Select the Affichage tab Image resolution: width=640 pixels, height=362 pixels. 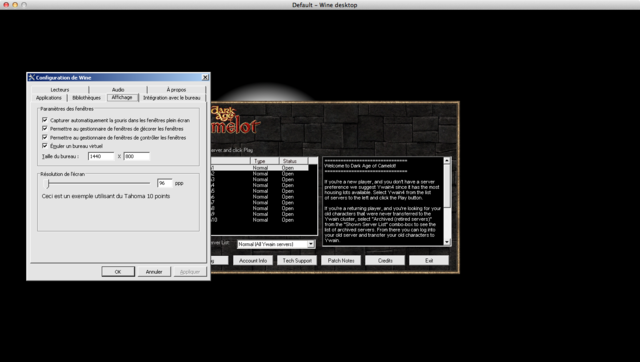click(122, 97)
